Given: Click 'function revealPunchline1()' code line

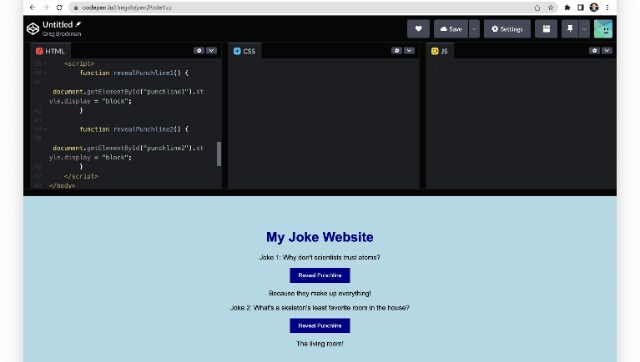Looking at the screenshot, I should pos(134,73).
